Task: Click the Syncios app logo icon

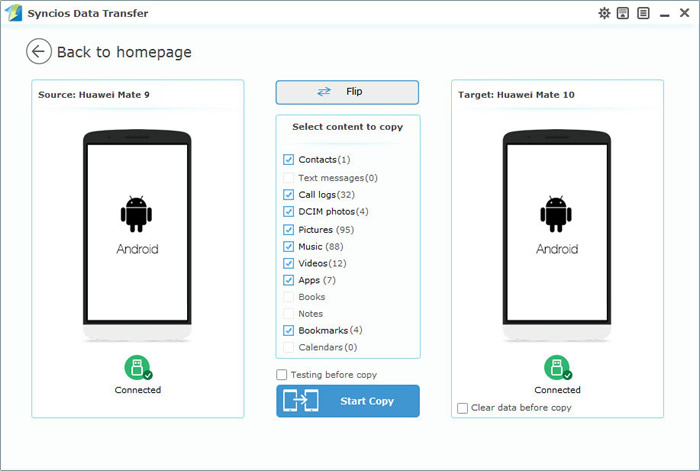Action: click(x=13, y=13)
